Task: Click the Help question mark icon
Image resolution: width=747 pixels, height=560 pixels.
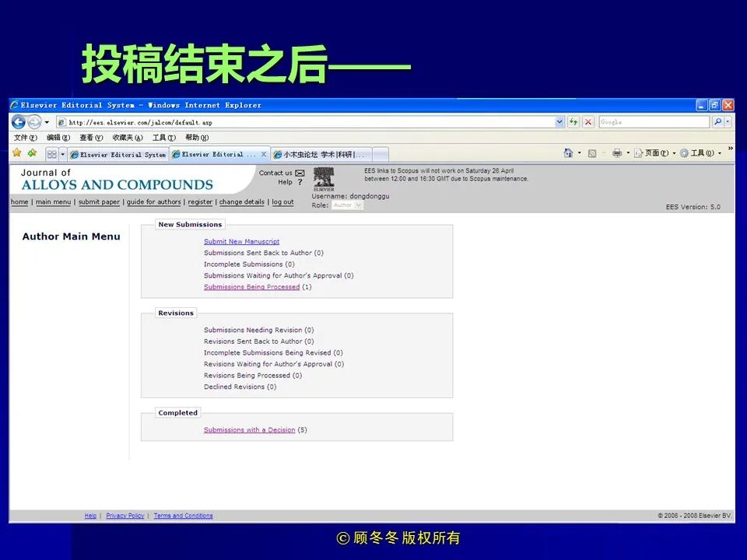Action: coord(300,182)
